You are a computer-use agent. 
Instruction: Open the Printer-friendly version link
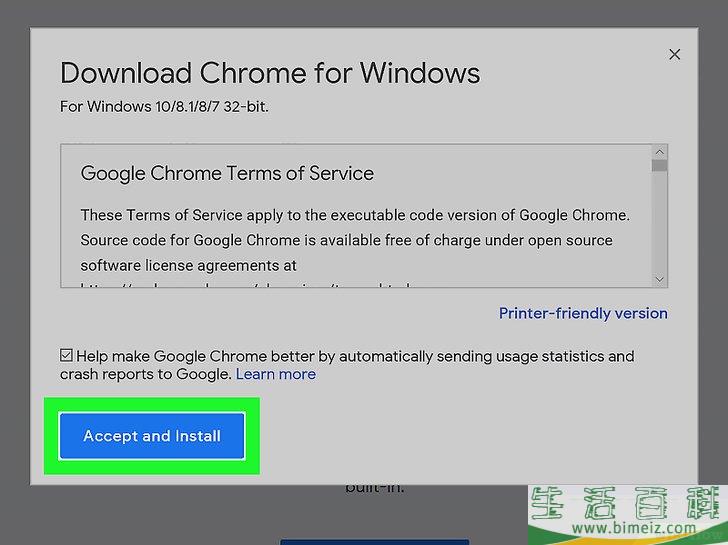pos(583,313)
